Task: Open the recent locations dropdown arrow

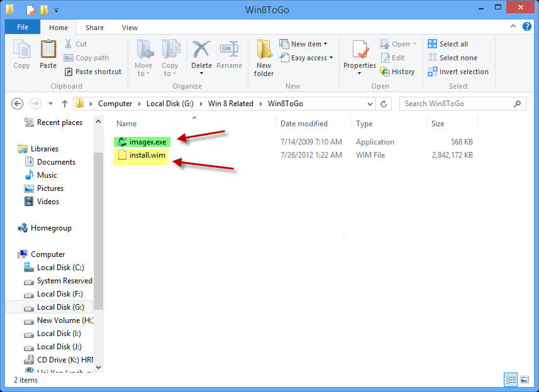Action: coord(50,103)
